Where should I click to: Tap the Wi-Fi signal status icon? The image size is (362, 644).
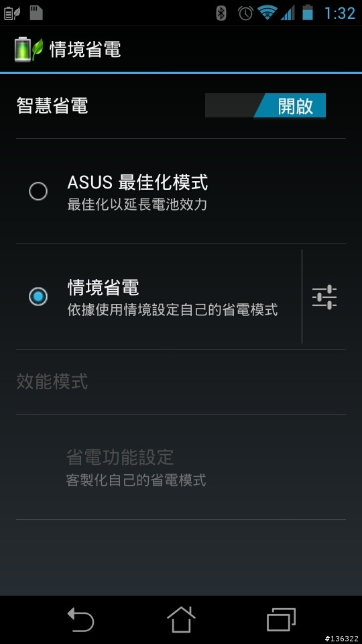coord(267,12)
